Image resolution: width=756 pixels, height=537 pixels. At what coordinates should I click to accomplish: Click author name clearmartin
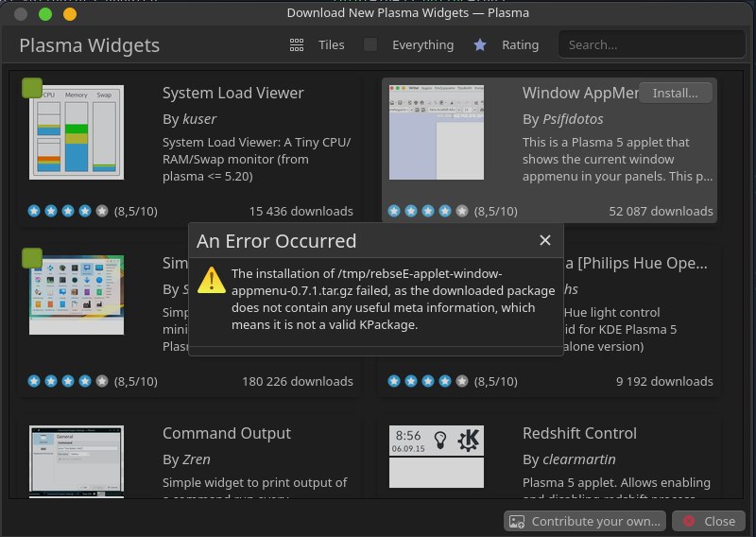tap(579, 459)
